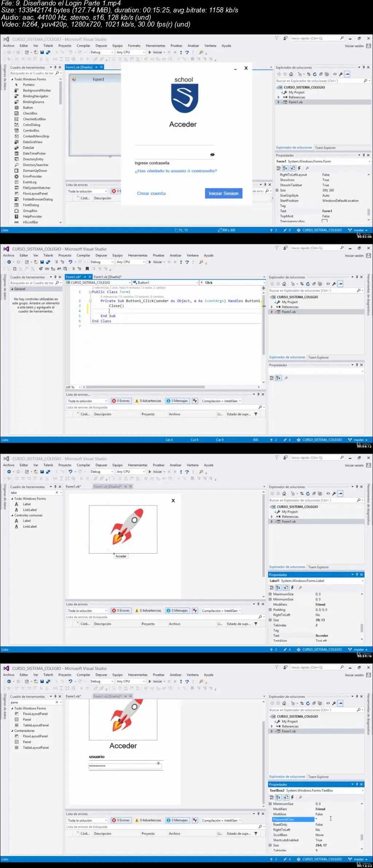Pick the ColorDialog toolbox icon

16,125
